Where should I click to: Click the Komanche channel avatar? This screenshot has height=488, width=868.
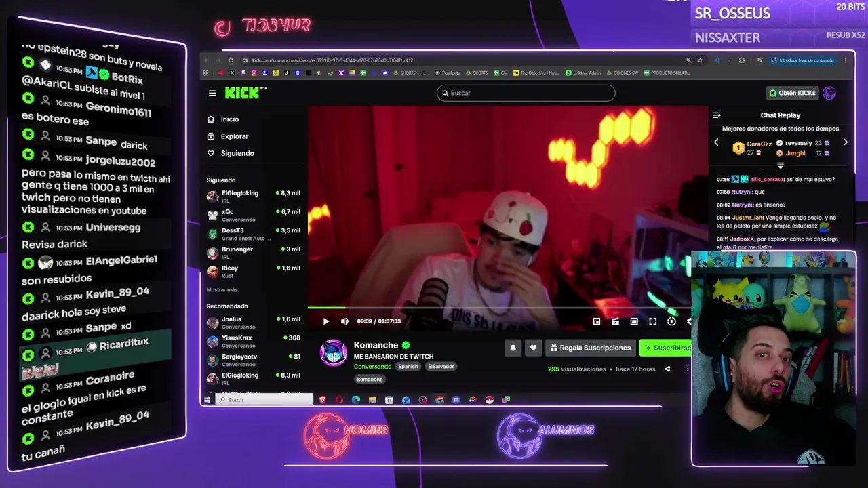coord(334,353)
